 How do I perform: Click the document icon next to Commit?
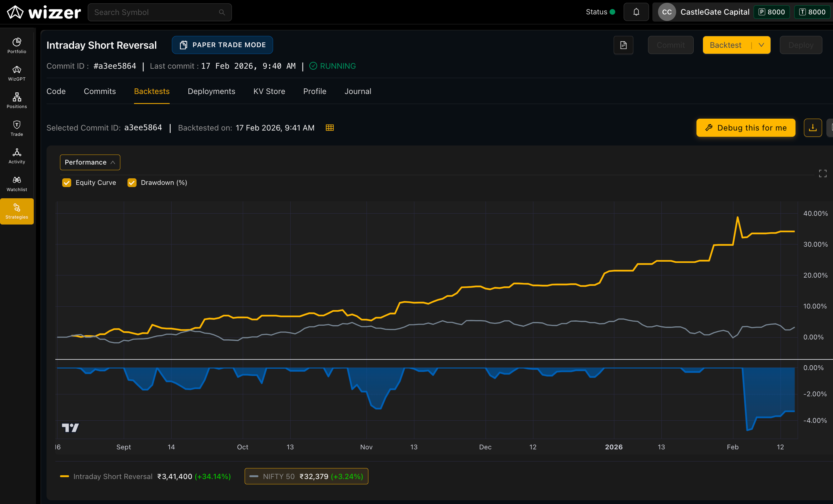click(x=623, y=45)
